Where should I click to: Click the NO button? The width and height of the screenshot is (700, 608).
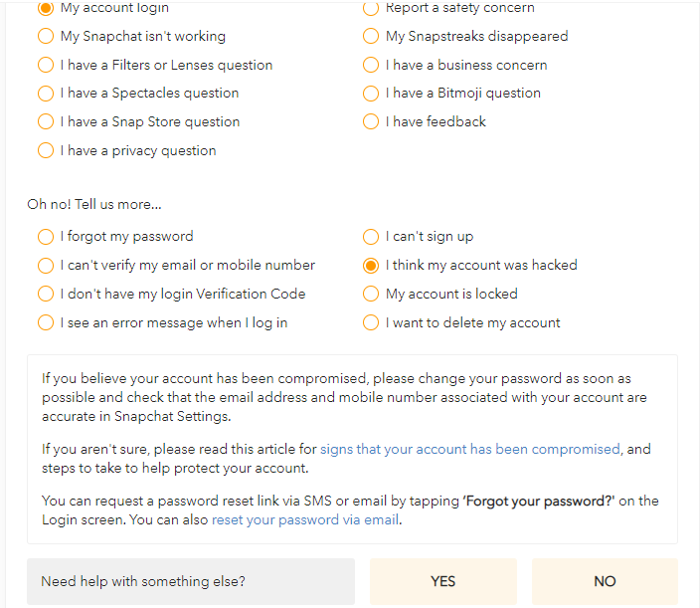pos(605,581)
